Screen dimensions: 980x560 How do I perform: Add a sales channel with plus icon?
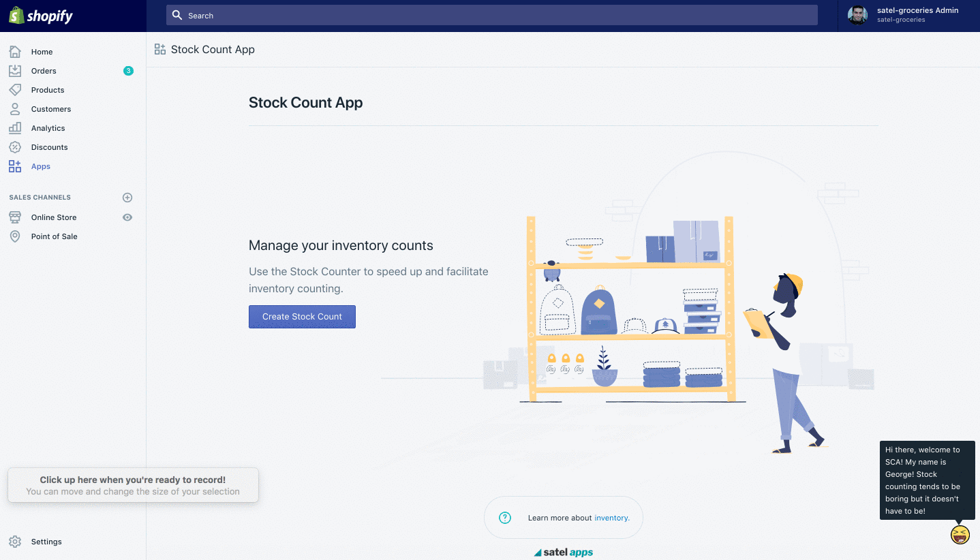tap(127, 198)
